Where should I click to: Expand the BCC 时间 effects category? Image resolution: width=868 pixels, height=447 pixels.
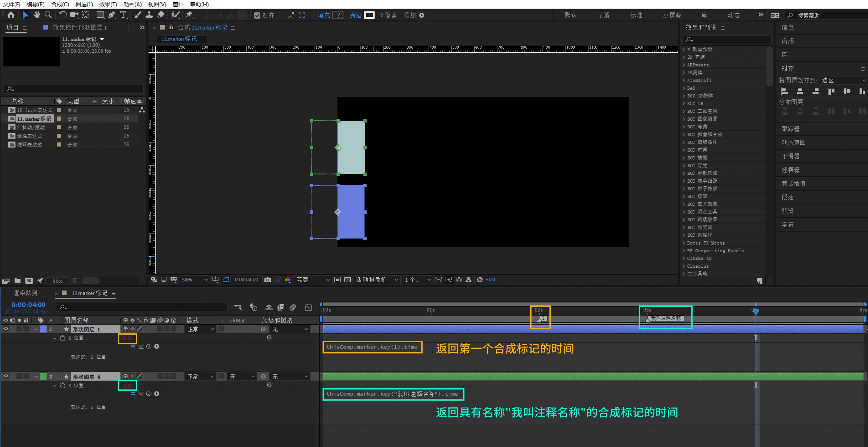(x=684, y=150)
